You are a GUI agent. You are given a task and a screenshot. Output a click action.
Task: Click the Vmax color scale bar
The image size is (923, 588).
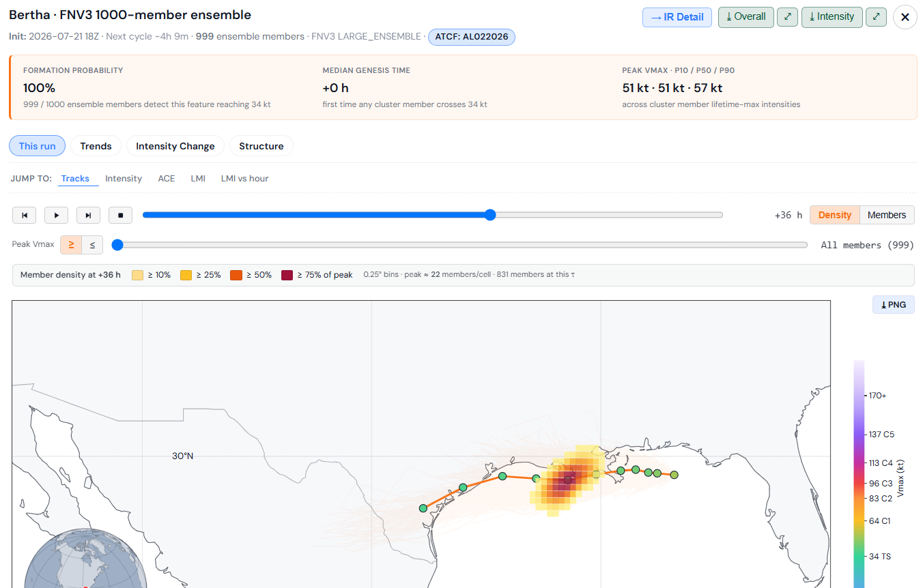point(859,474)
